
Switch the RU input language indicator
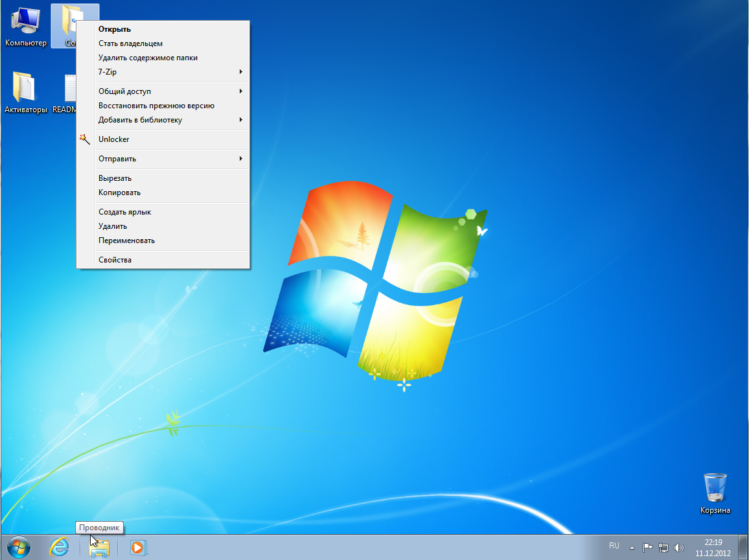pyautogui.click(x=614, y=546)
